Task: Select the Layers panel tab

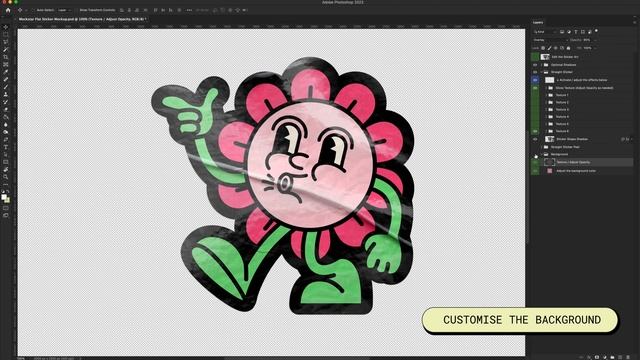Action: 538,22
